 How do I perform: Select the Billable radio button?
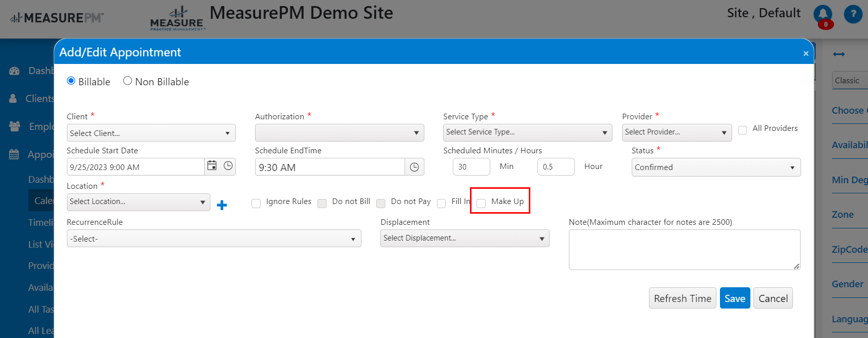click(71, 81)
